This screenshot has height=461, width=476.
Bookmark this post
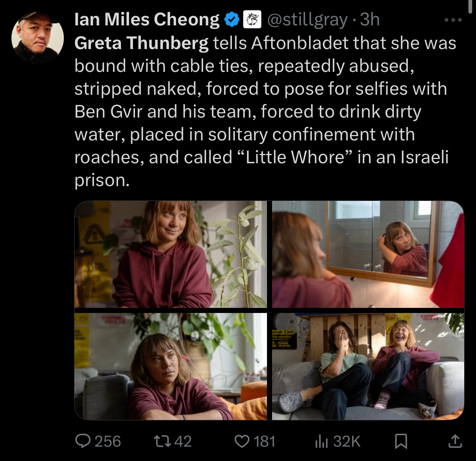pos(400,442)
